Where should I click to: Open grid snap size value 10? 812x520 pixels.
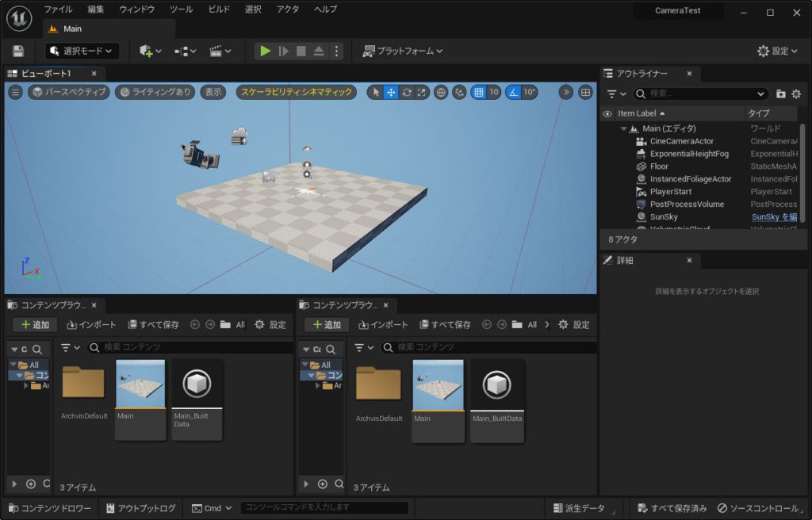[494, 92]
